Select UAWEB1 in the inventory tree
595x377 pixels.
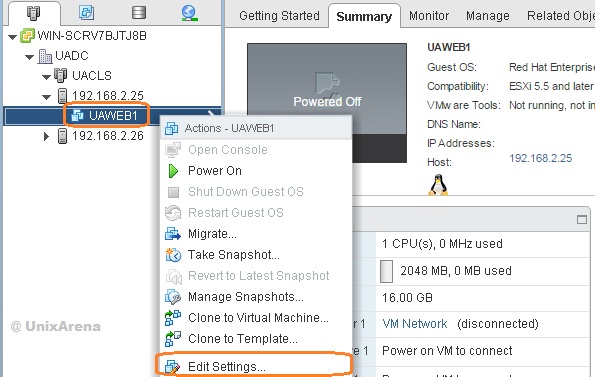[113, 116]
